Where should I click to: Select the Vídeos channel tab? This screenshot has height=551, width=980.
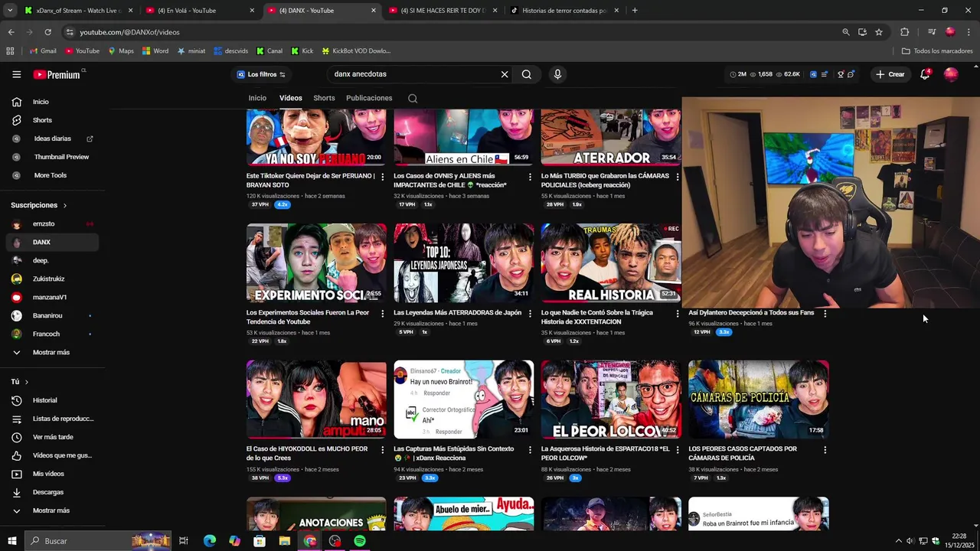coord(291,98)
